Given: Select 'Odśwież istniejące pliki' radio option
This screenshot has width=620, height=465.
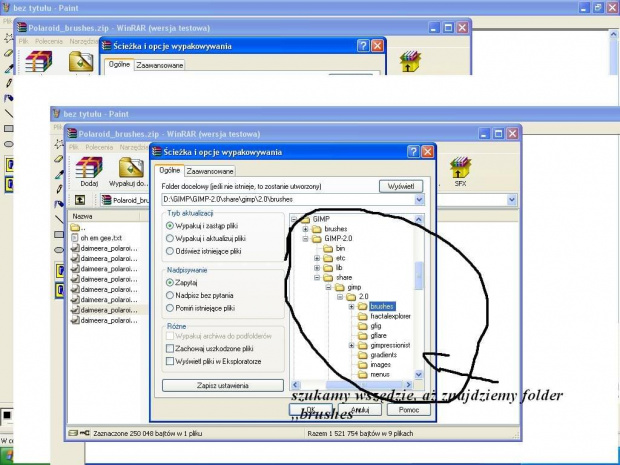Looking at the screenshot, I should tap(170, 251).
